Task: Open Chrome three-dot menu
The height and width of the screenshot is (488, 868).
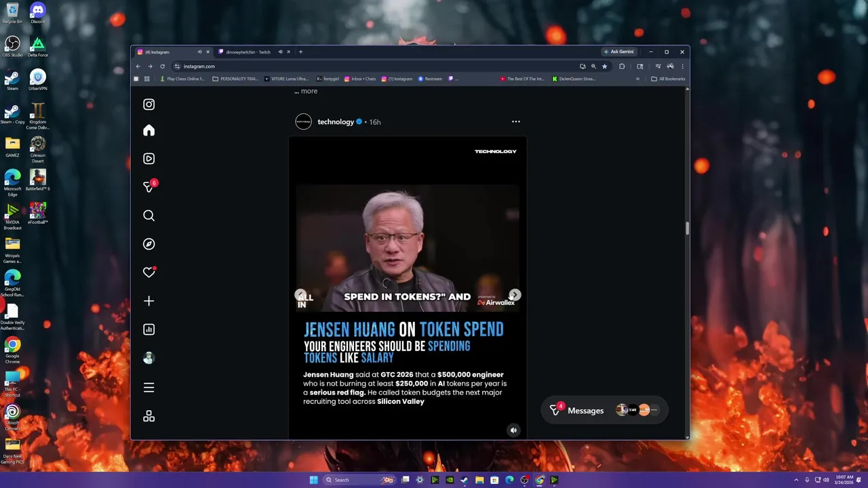Action: [x=682, y=66]
